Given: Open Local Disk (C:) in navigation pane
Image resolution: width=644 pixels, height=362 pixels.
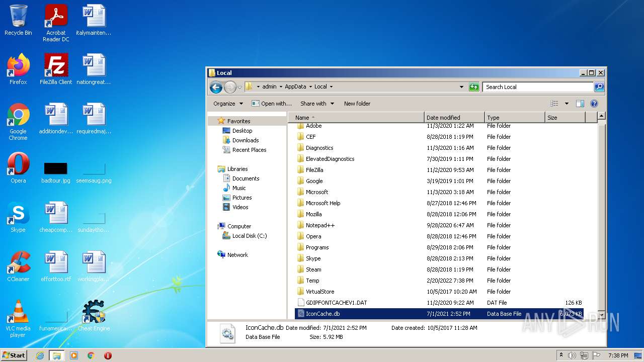Looking at the screenshot, I should click(250, 236).
